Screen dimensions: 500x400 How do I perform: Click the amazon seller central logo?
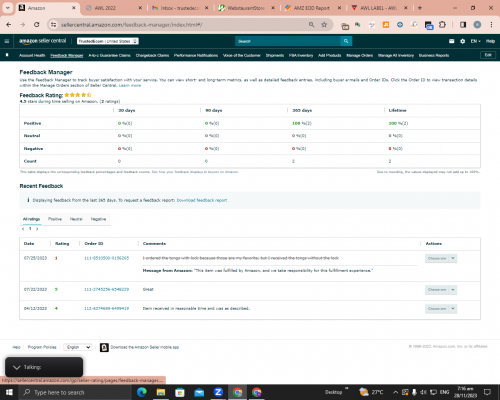tap(43, 41)
